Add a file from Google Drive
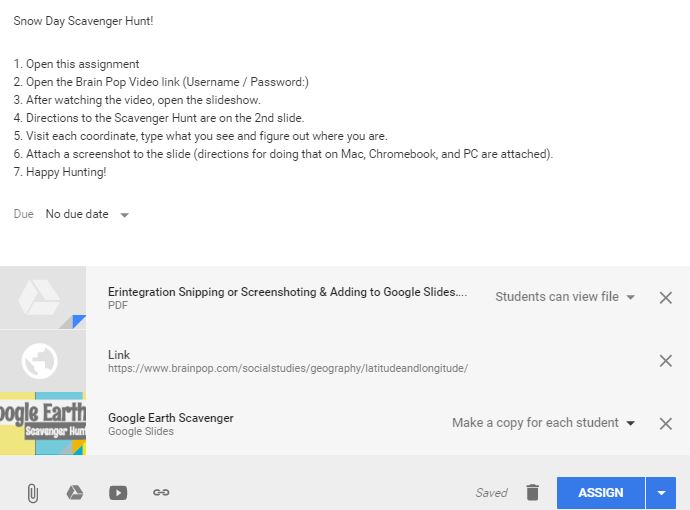 tap(74, 492)
